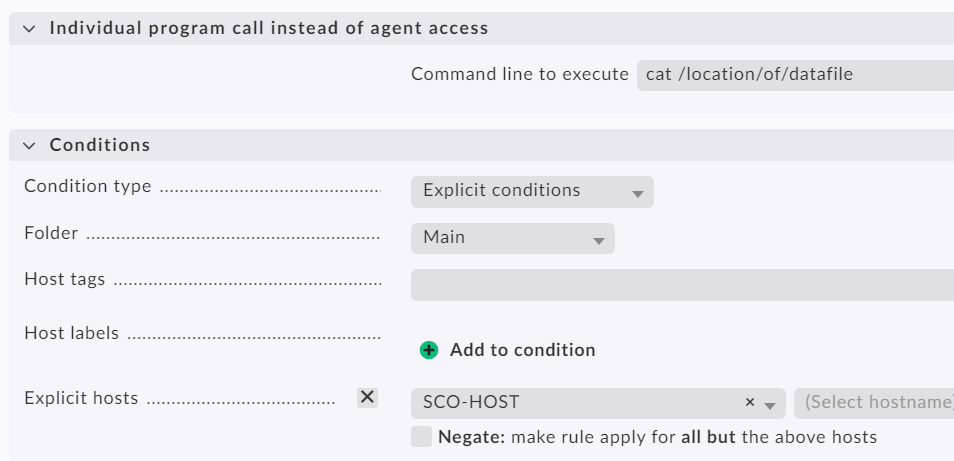Click the arrow icon on SCO-HOST selector
This screenshot has height=461, width=954.
coord(770,404)
